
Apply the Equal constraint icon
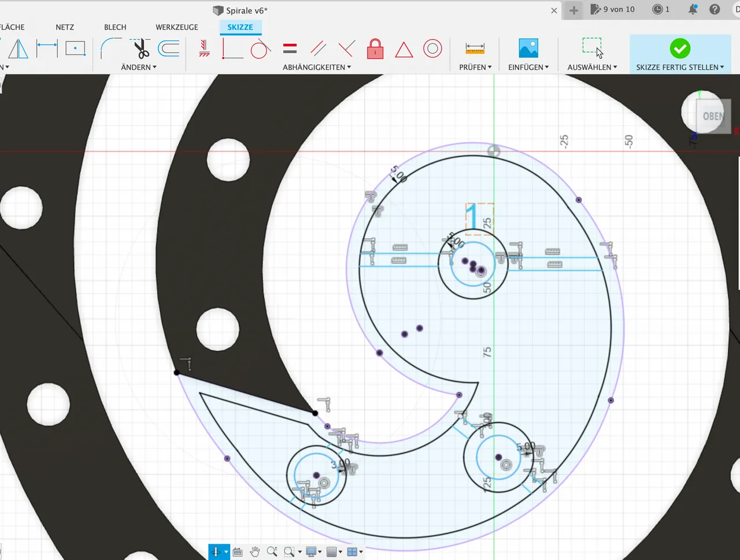coord(290,49)
